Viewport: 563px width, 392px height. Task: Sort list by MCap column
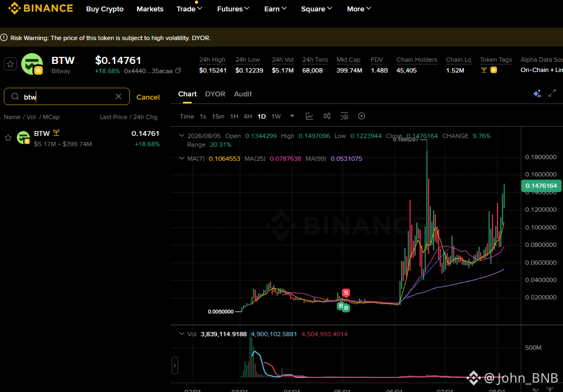coord(51,117)
